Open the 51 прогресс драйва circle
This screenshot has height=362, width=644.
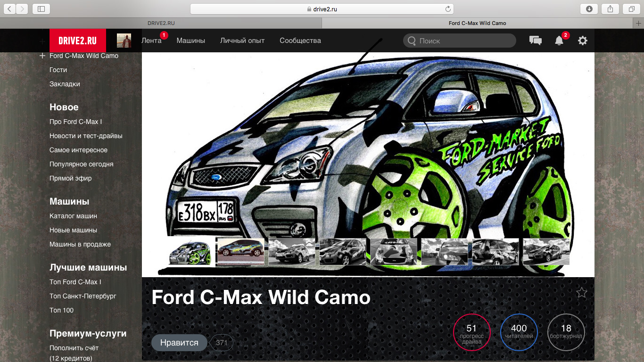(472, 333)
